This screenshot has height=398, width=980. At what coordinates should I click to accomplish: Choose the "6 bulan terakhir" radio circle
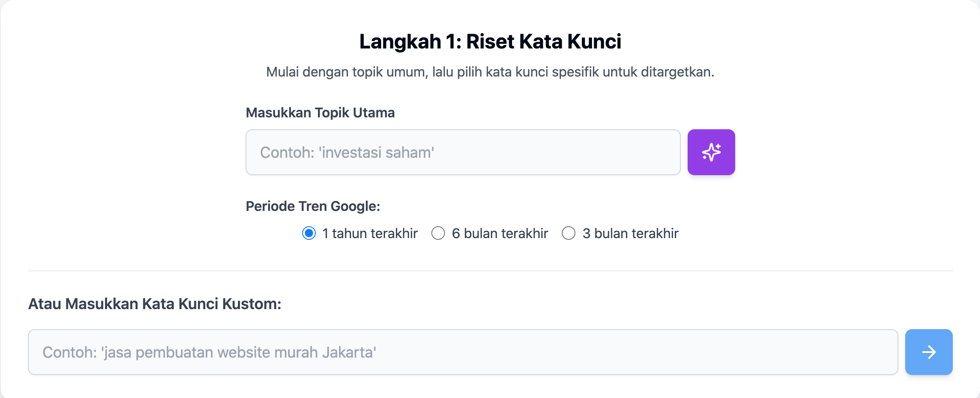[438, 233]
